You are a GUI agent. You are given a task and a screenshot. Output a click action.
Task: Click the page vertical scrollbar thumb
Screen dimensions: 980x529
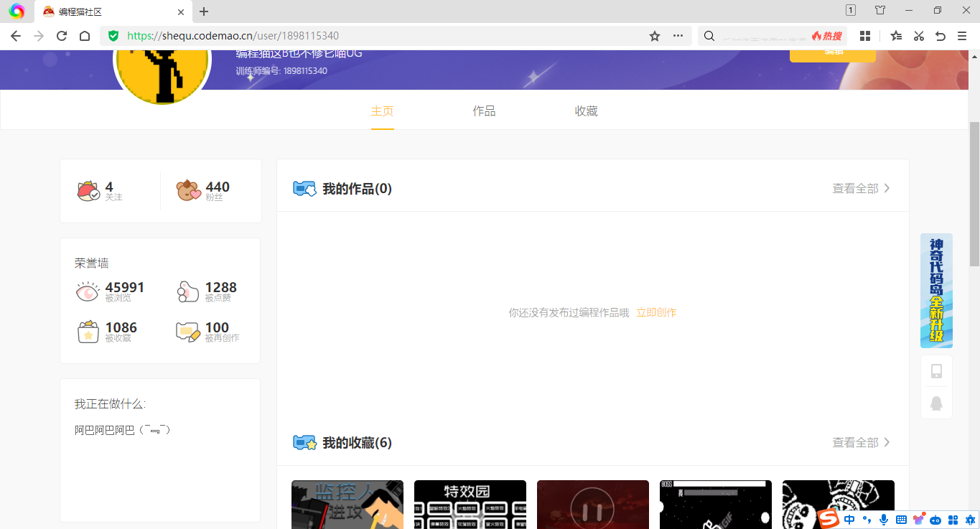tap(974, 194)
